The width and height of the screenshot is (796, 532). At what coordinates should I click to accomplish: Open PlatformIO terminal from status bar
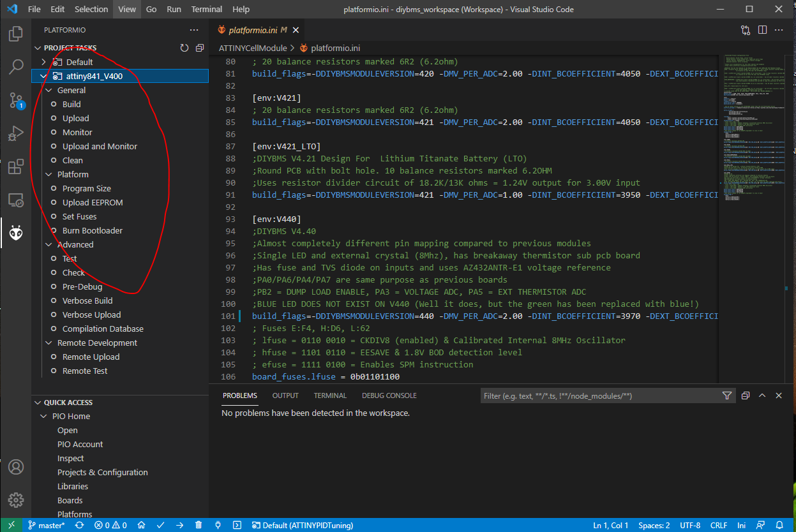click(237, 525)
